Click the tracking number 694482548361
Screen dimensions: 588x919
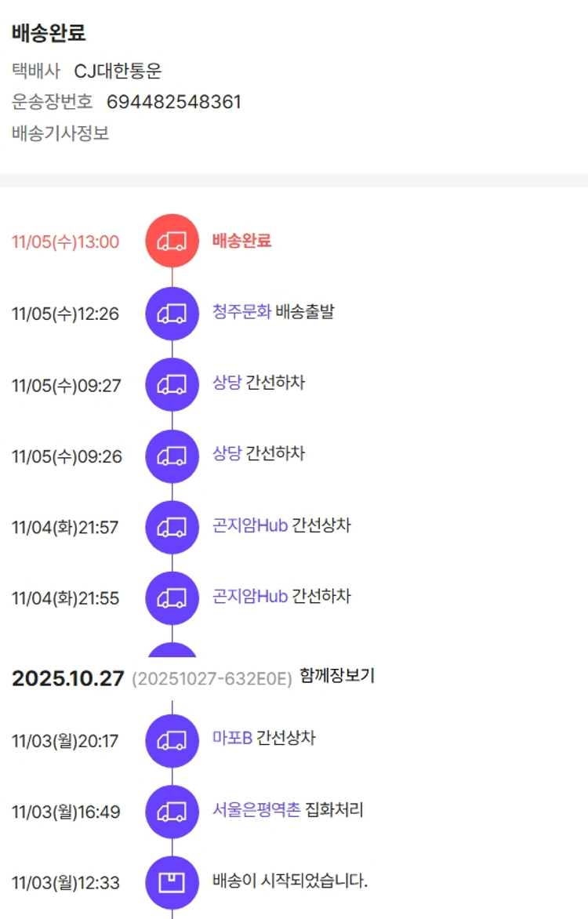click(174, 102)
